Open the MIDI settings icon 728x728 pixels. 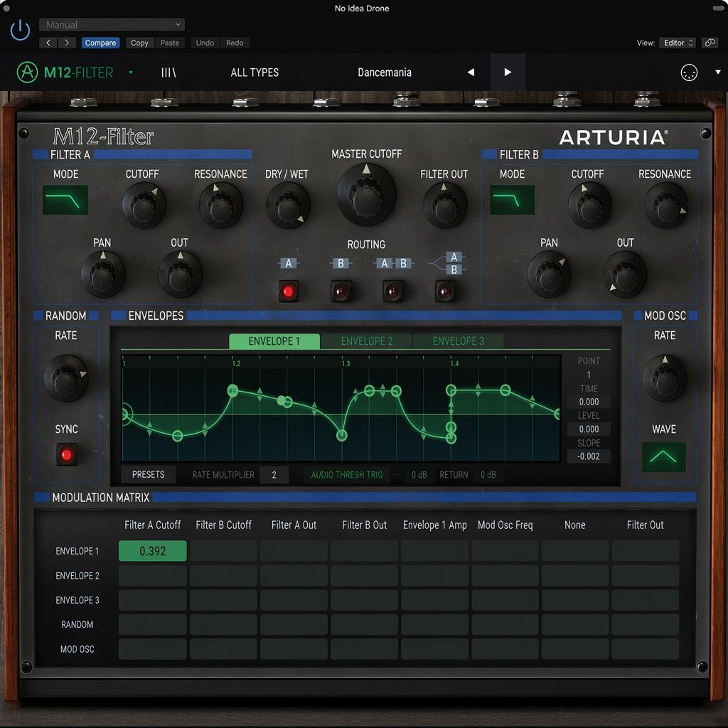point(689,73)
